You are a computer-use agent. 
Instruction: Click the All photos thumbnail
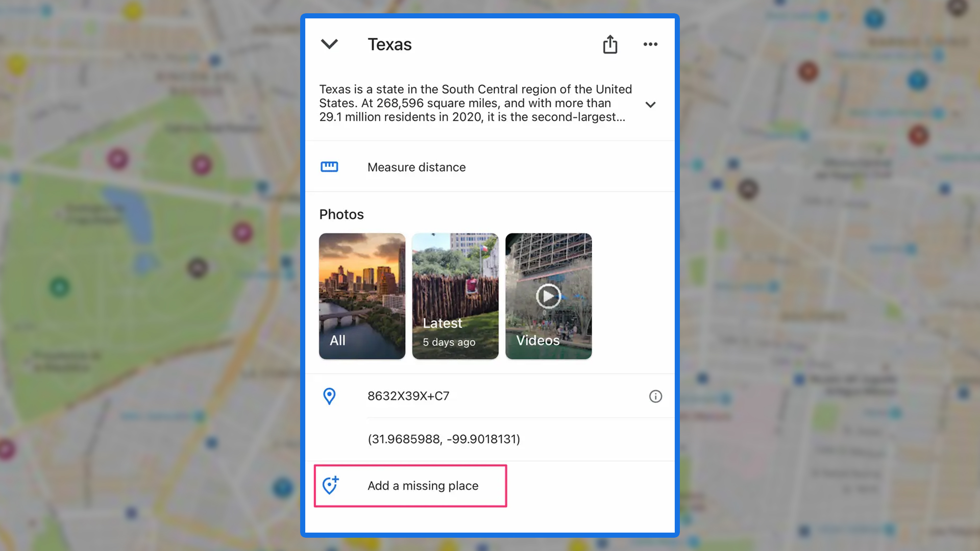pos(362,296)
